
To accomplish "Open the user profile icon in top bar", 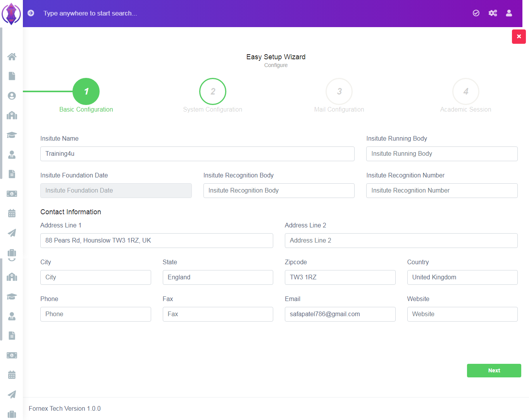I will click(509, 13).
